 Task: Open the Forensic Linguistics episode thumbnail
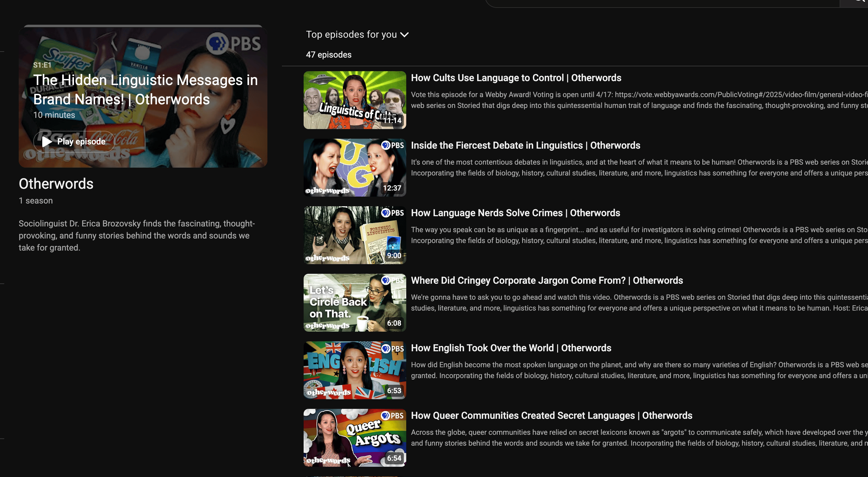(355, 235)
